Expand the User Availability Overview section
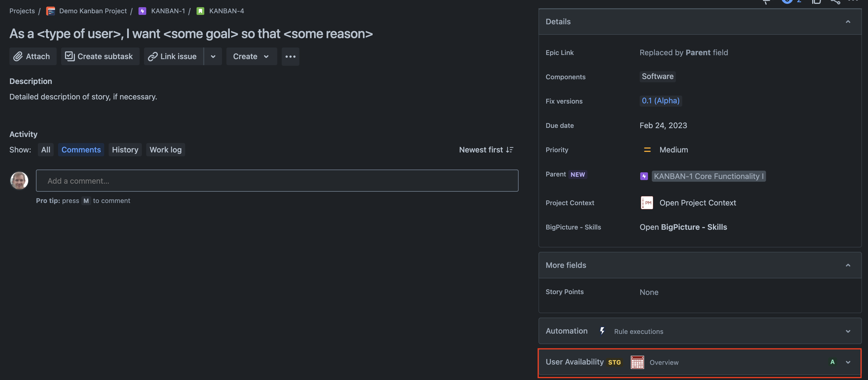Image resolution: width=868 pixels, height=380 pixels. coord(848,362)
